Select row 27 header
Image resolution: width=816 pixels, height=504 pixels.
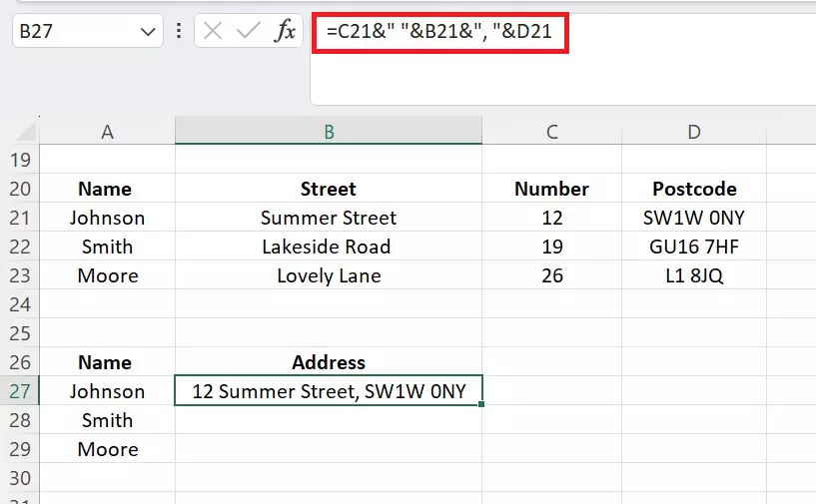[20, 391]
